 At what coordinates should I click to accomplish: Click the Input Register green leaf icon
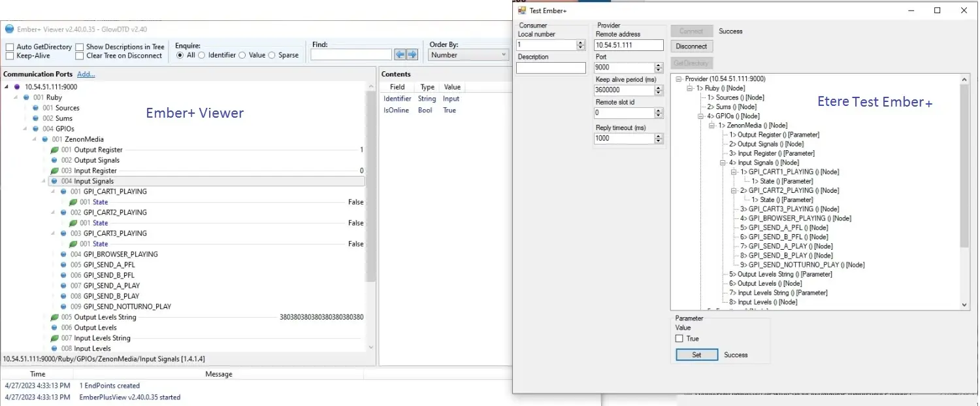pos(55,171)
